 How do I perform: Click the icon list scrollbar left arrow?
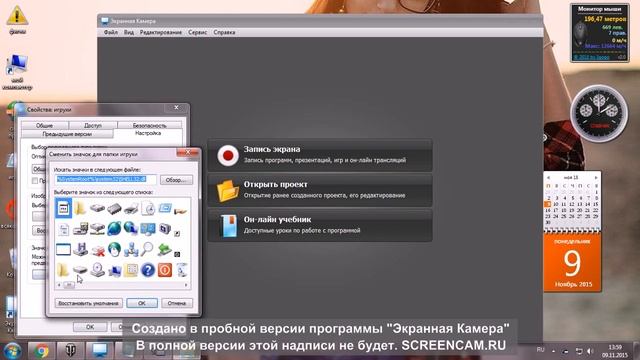point(59,285)
